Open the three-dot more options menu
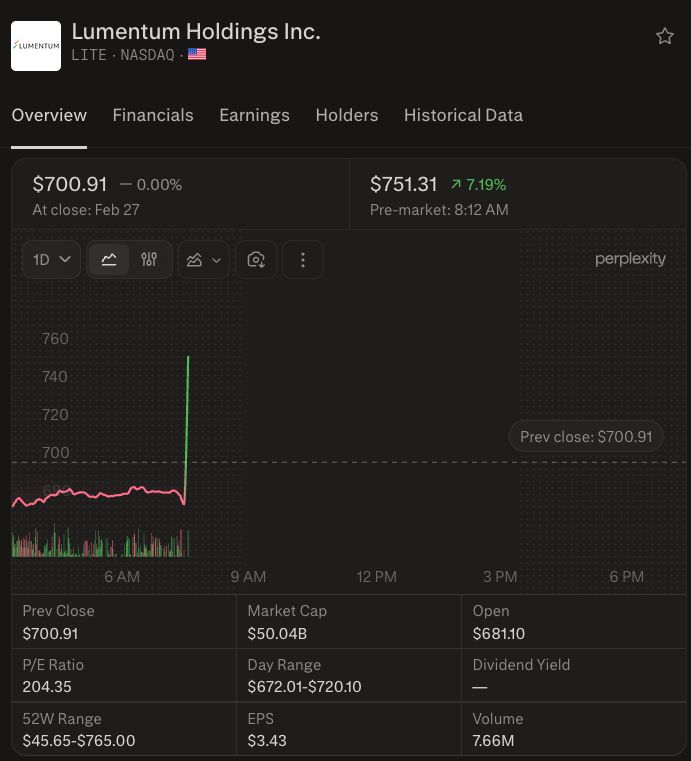 click(303, 260)
